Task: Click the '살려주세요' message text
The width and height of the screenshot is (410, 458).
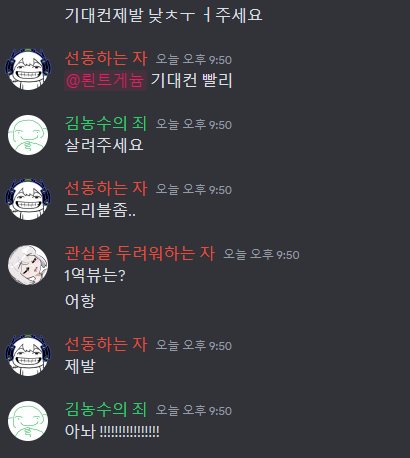Action: point(104,145)
